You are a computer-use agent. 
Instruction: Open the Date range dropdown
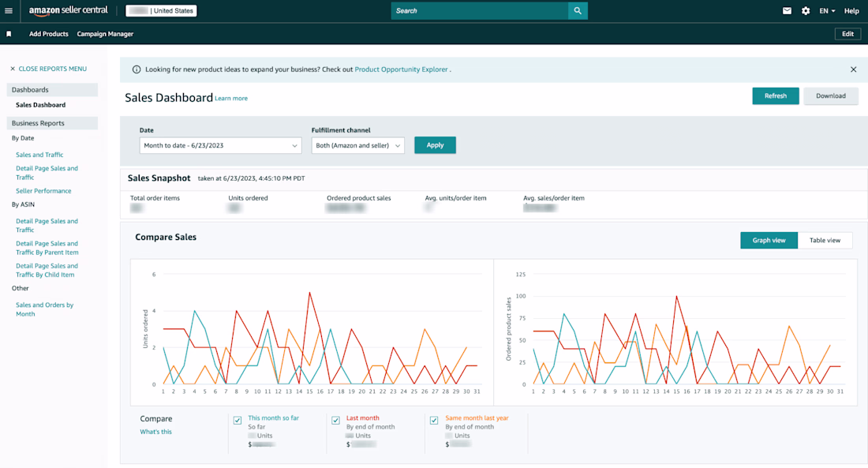[x=220, y=145]
